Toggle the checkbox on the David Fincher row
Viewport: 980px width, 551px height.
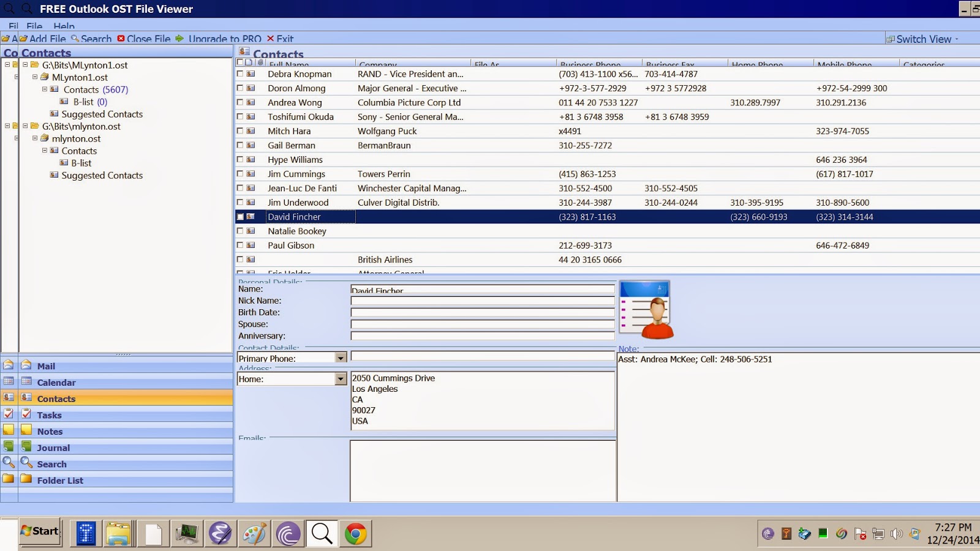point(240,217)
